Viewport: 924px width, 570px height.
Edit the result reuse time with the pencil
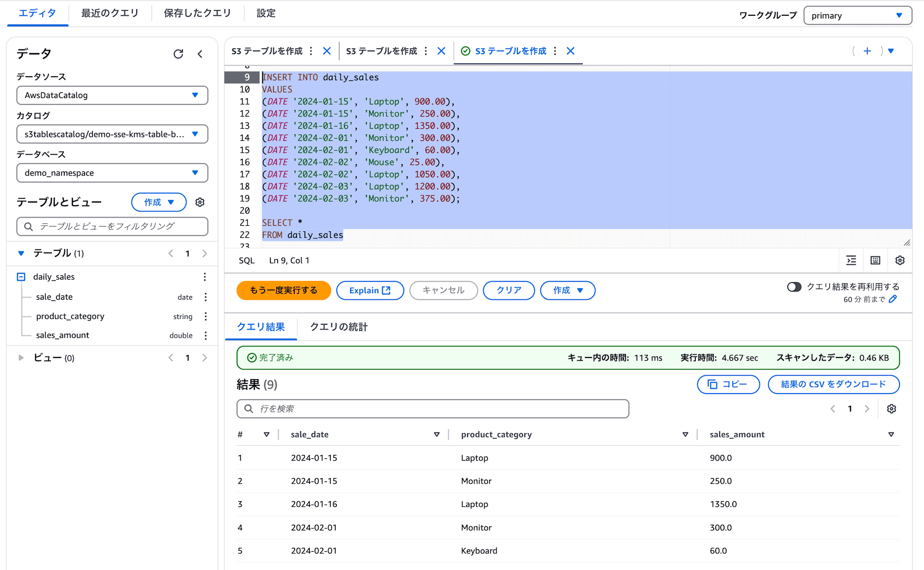click(x=893, y=299)
